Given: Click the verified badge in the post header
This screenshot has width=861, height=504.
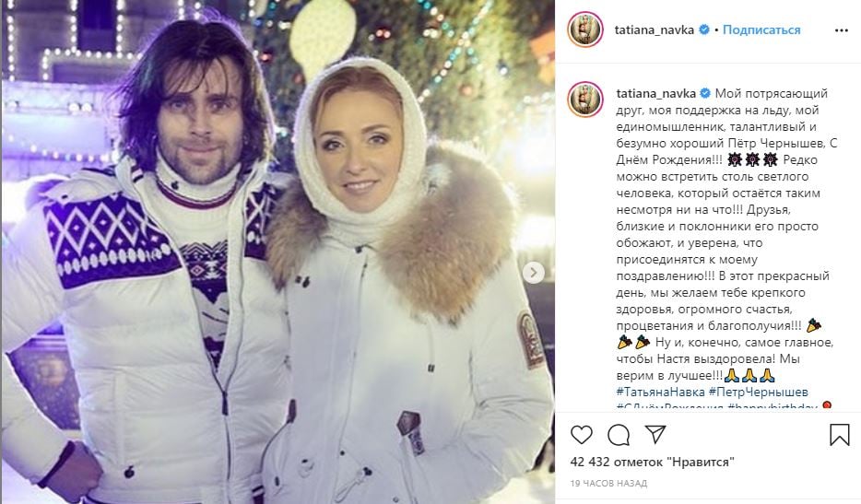Looking at the screenshot, I should (x=703, y=29).
